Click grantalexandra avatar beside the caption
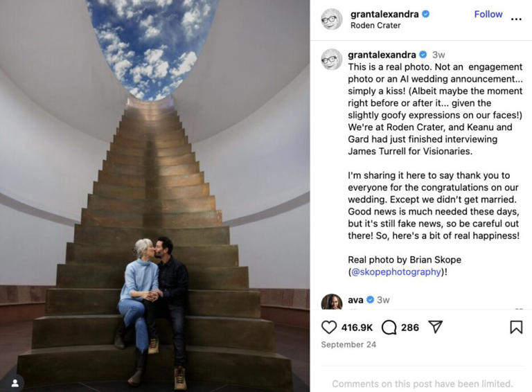532x392 pixels. 332,59
